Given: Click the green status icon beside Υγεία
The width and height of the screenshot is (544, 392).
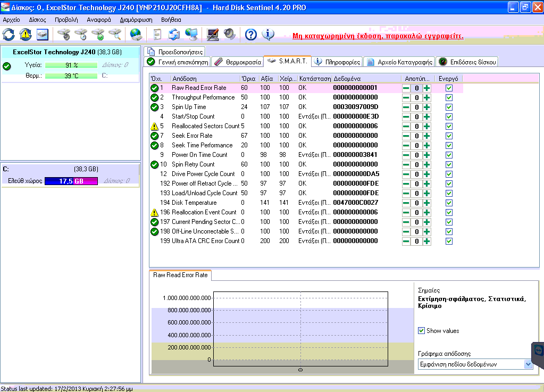Looking at the screenshot, I should (6, 66).
